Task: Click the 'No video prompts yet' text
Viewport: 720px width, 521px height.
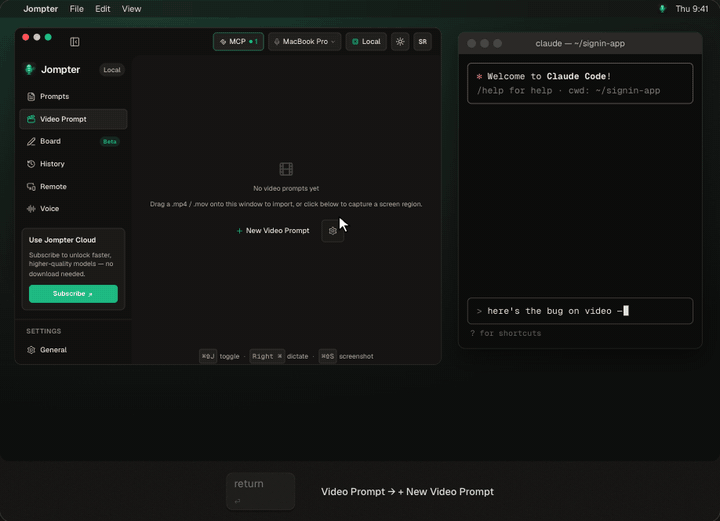Action: coord(286,188)
